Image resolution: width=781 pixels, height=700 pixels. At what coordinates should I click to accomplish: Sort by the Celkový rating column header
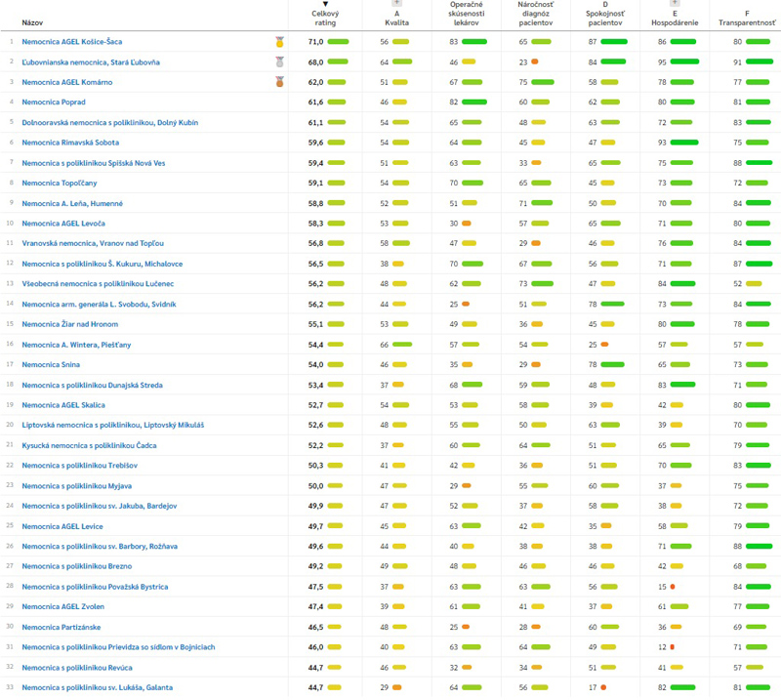[x=325, y=19]
